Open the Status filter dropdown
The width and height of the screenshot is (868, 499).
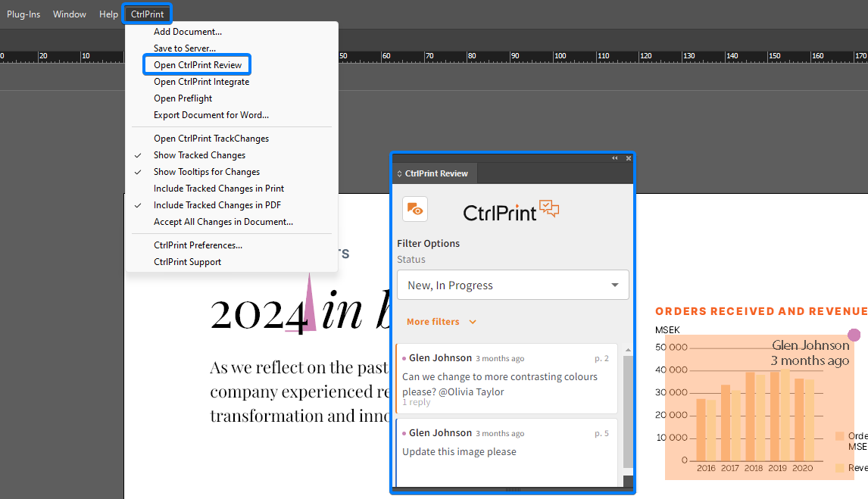(513, 285)
